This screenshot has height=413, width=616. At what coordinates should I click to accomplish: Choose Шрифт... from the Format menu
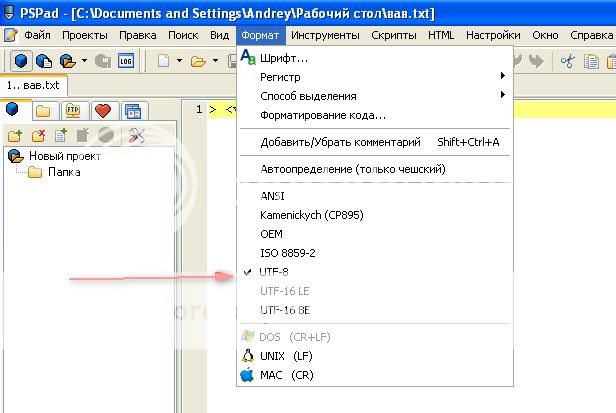pos(375,58)
